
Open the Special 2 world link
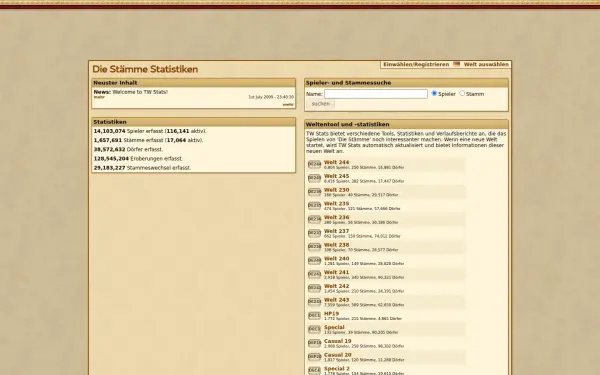[337, 369]
